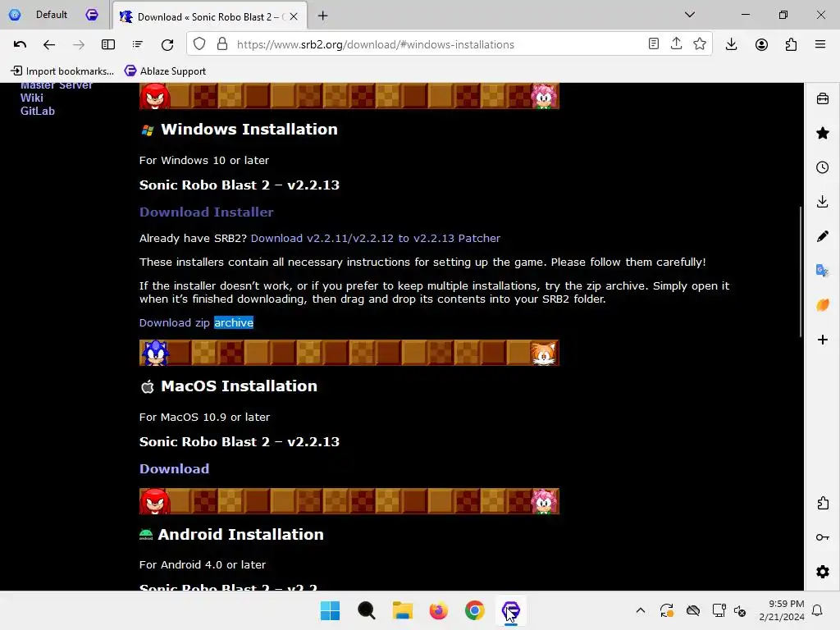Image resolution: width=840 pixels, height=630 pixels.
Task: Open the settings gear in the sidebar
Action: (x=823, y=572)
